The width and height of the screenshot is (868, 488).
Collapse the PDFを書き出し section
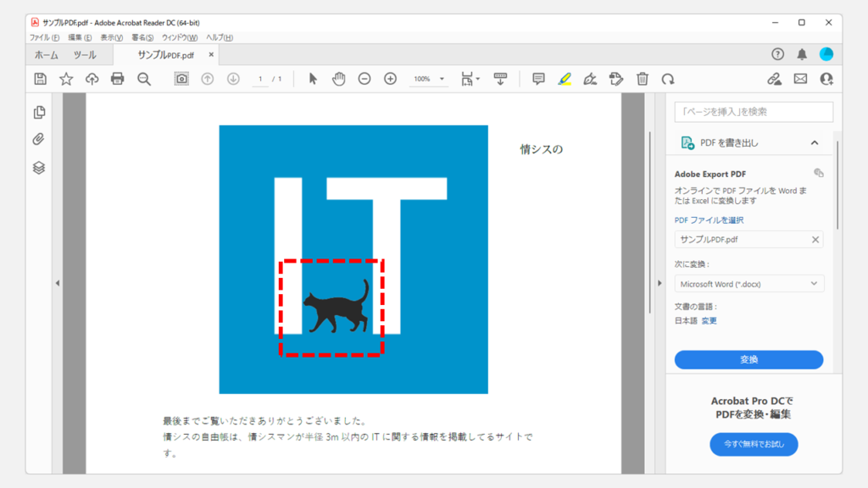pyautogui.click(x=815, y=143)
